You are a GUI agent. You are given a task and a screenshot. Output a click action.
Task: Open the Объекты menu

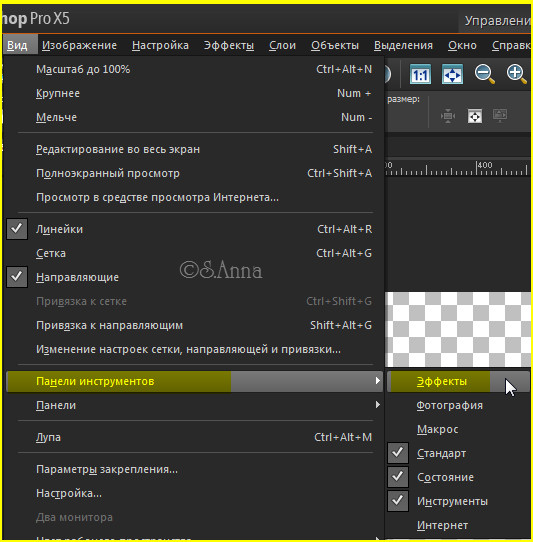(335, 45)
